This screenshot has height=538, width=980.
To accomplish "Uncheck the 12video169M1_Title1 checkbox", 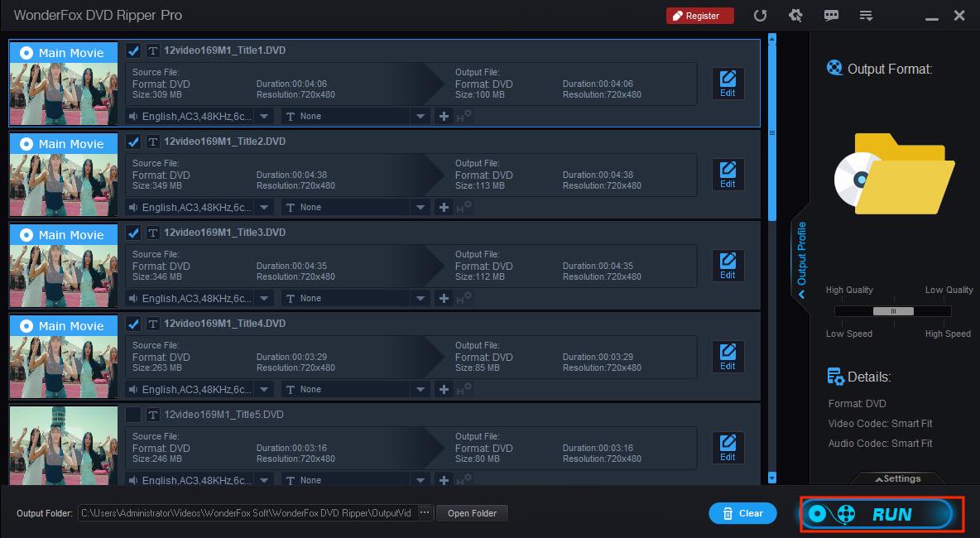I will pyautogui.click(x=133, y=50).
